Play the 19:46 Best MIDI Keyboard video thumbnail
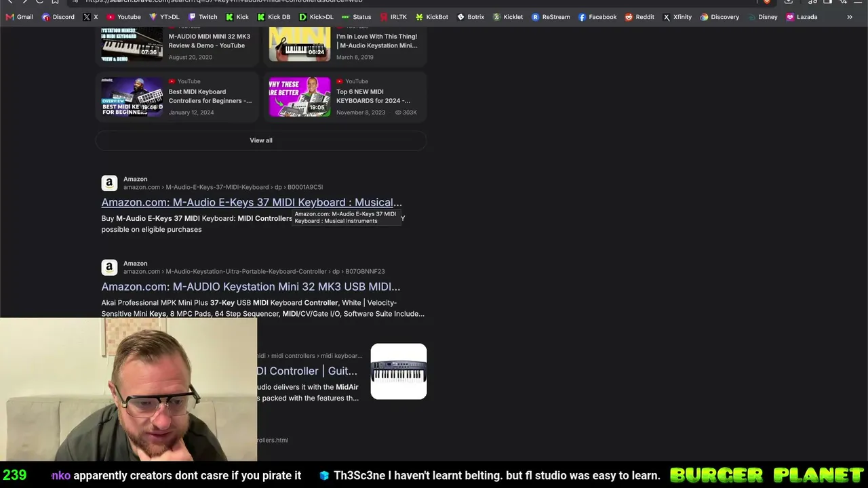The height and width of the screenshot is (488, 868). (x=132, y=97)
